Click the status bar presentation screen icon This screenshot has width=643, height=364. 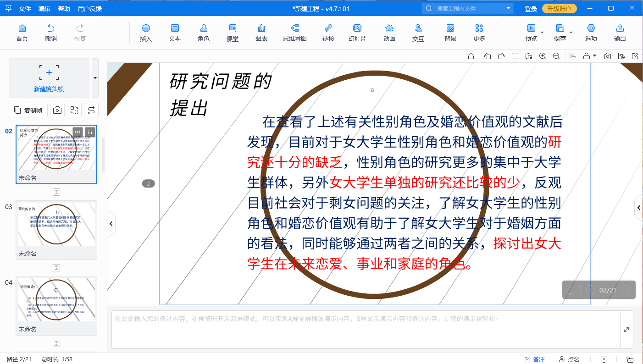click(x=604, y=359)
